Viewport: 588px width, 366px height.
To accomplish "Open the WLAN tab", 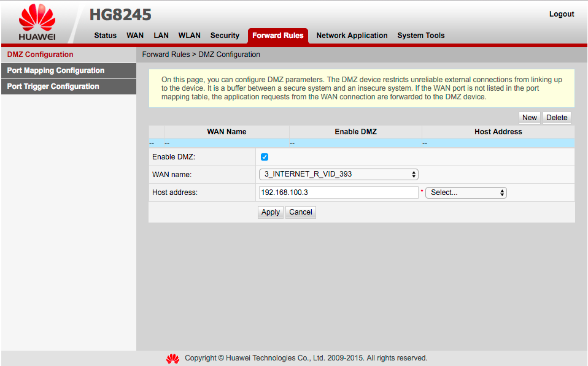I will (x=190, y=35).
